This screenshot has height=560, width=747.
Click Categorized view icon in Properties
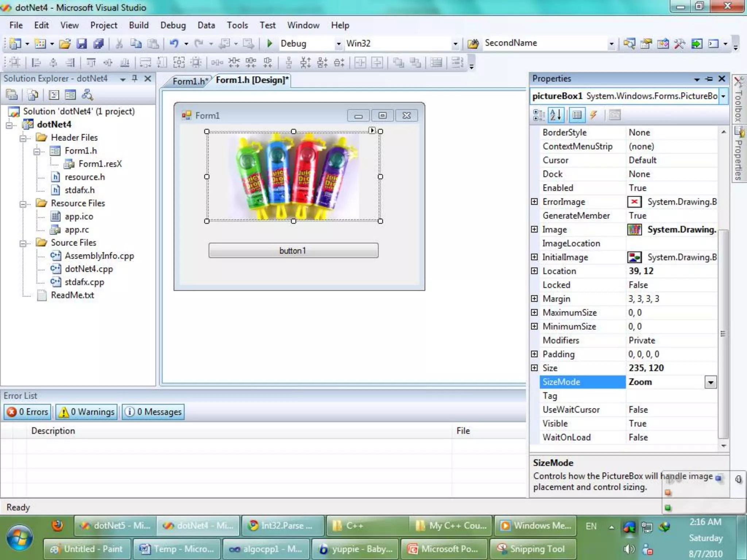tap(539, 115)
